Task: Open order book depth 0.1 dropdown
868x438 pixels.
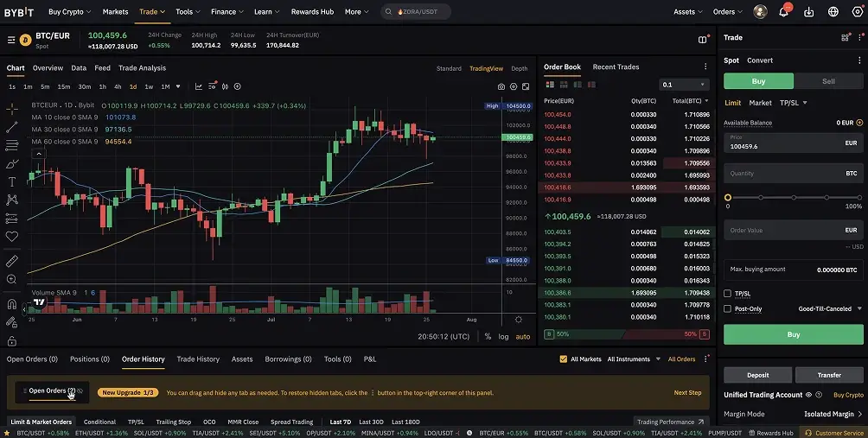Action: 684,85
